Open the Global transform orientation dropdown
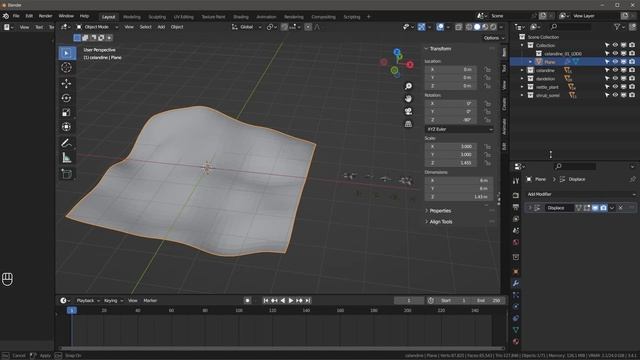 (247, 27)
